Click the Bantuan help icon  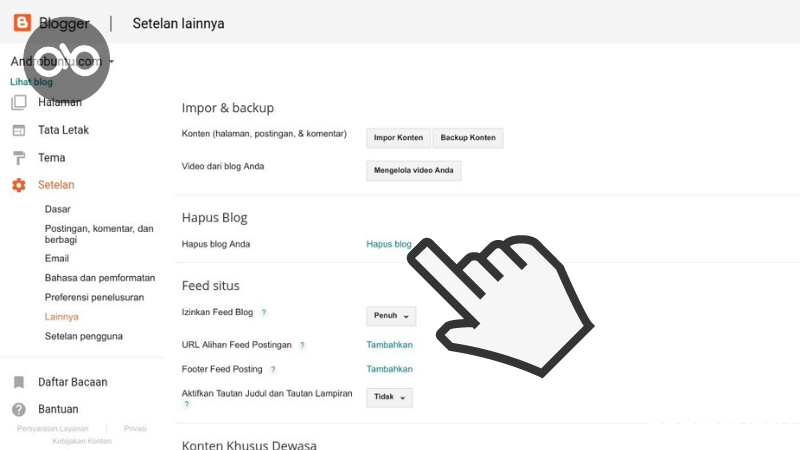19,409
